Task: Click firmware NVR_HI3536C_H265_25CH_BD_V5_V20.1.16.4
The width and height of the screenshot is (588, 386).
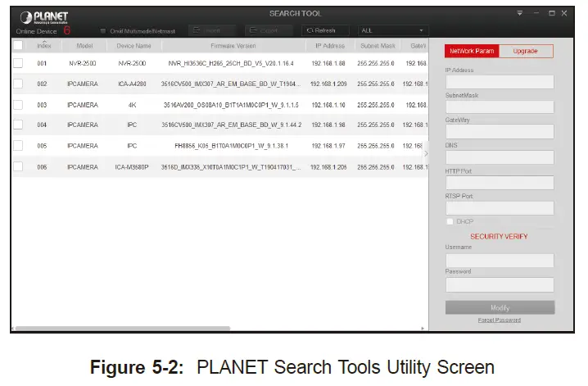Action: [x=231, y=63]
